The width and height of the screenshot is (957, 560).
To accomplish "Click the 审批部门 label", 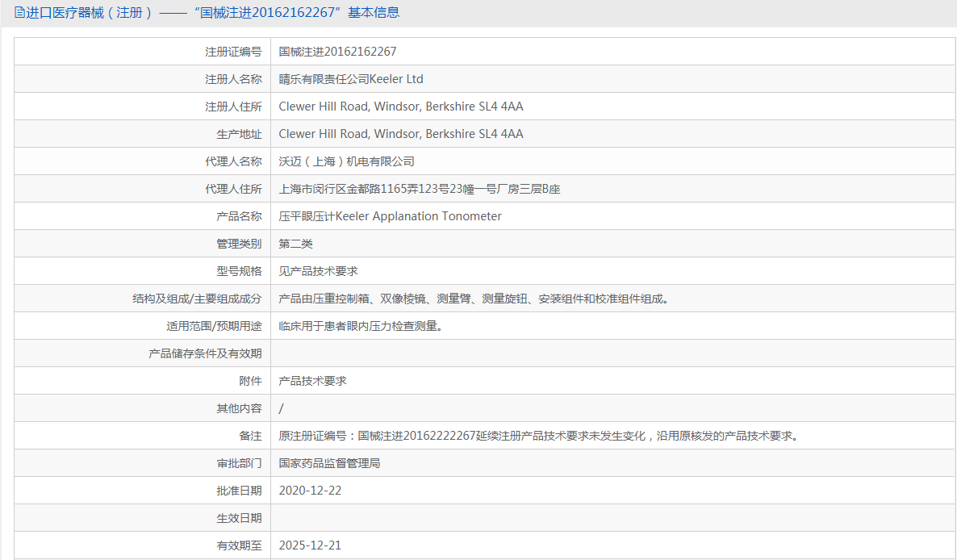I will [239, 464].
